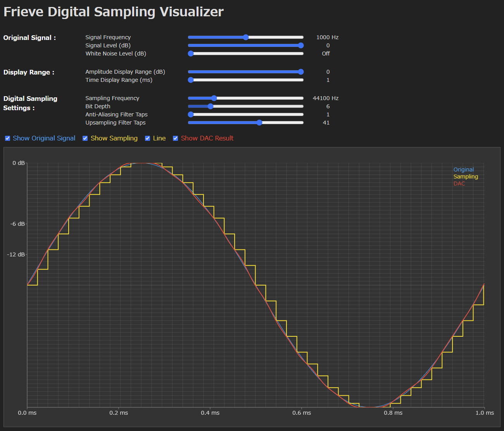Uncheck the Show DAC Result checkbox

(175, 138)
